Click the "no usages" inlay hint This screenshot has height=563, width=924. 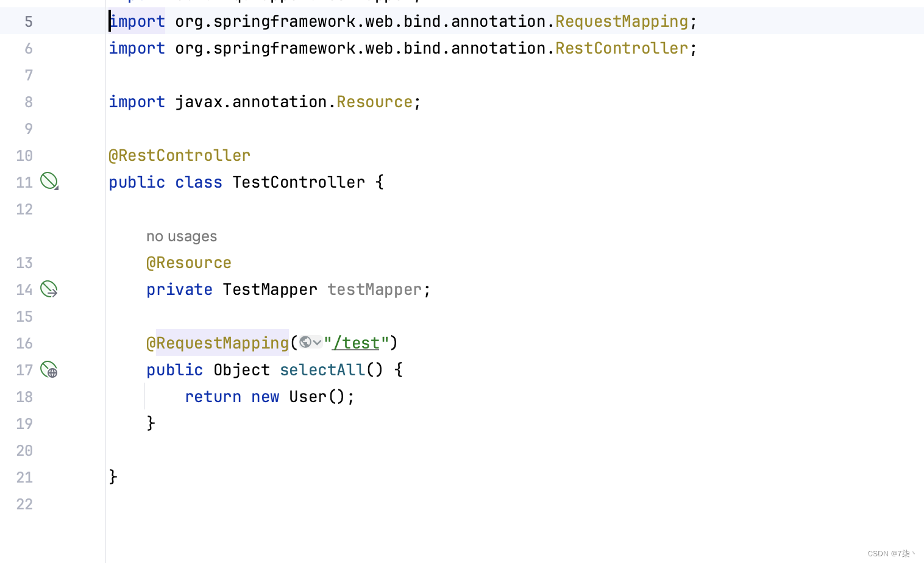182,236
